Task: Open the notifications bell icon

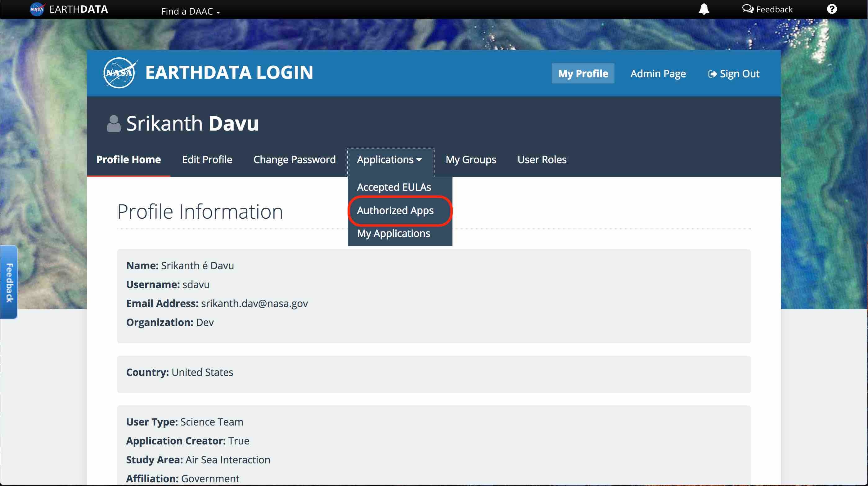Action: click(704, 9)
